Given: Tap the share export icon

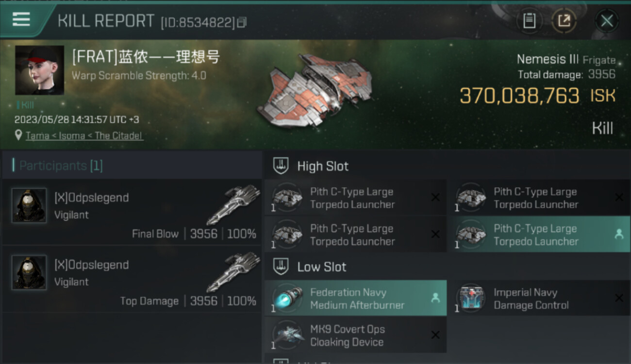Looking at the screenshot, I should click(564, 21).
